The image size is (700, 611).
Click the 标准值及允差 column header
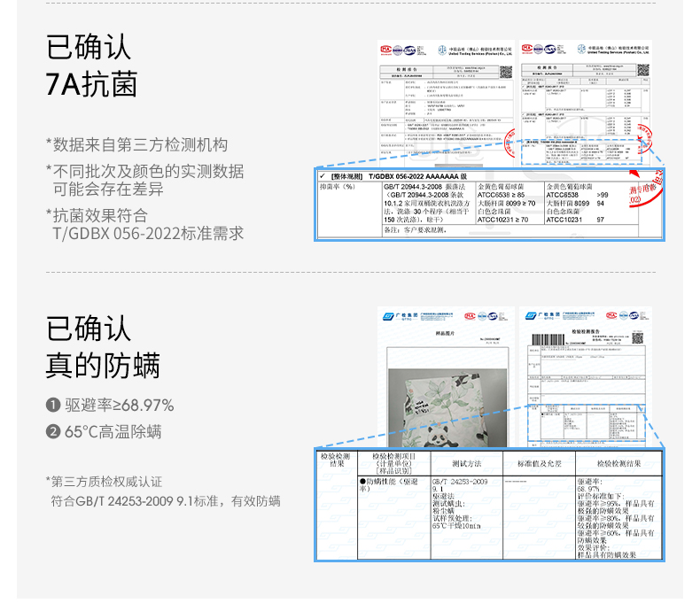pyautogui.click(x=539, y=464)
